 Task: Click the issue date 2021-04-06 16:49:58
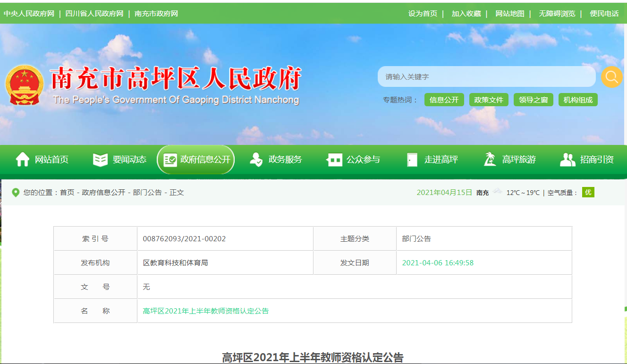tap(438, 263)
